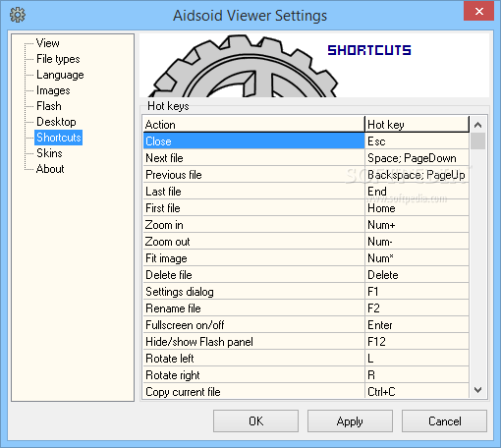Click the F12 hot key cell
The width and height of the screenshot is (501, 448).
click(417, 342)
